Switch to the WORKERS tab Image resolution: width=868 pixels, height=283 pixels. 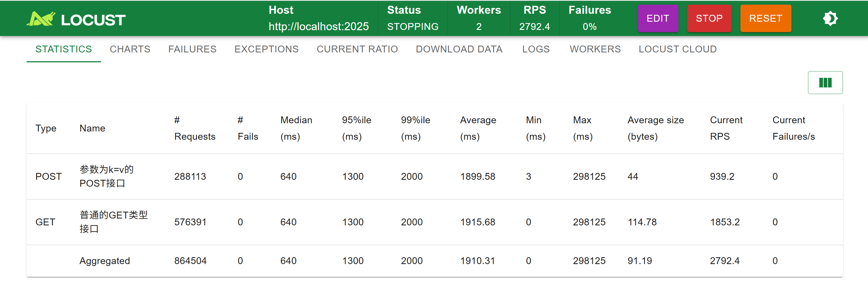(595, 49)
